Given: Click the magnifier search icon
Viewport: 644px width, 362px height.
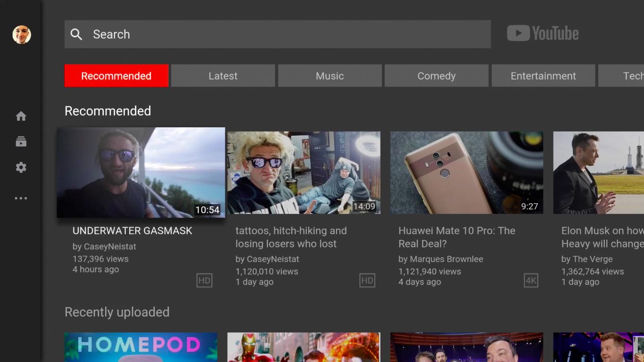Looking at the screenshot, I should click(76, 34).
